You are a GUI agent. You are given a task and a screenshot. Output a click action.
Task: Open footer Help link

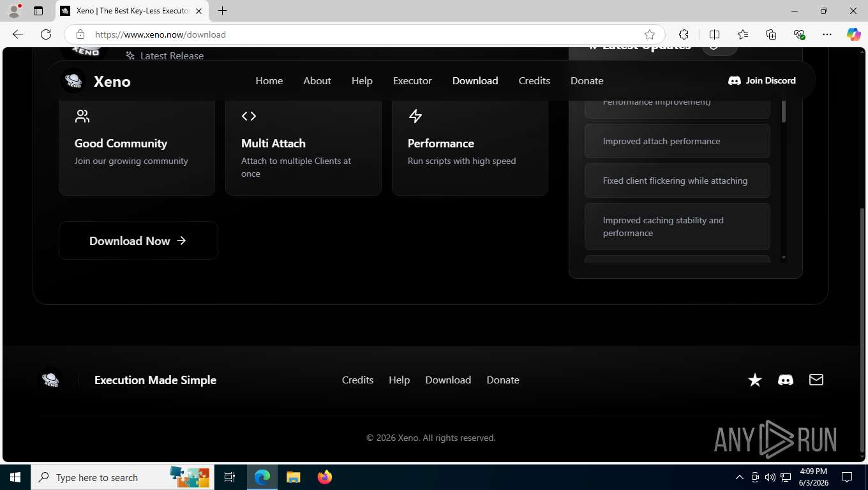(x=400, y=380)
